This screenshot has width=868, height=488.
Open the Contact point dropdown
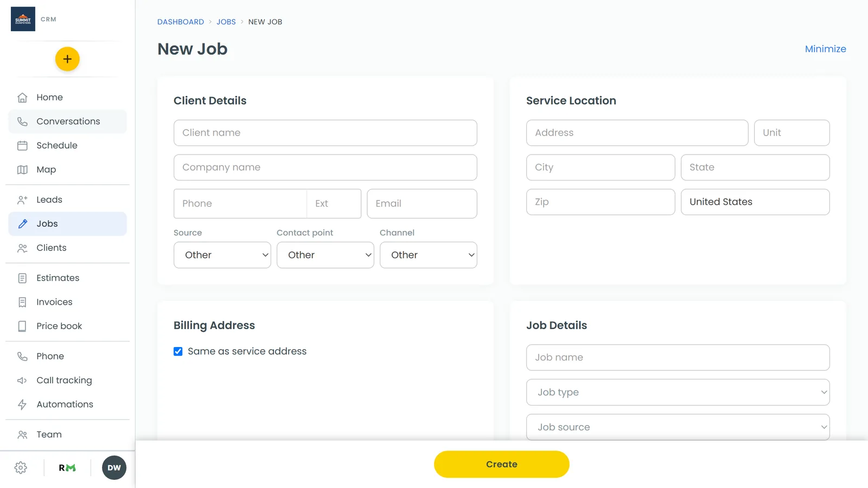coord(325,255)
